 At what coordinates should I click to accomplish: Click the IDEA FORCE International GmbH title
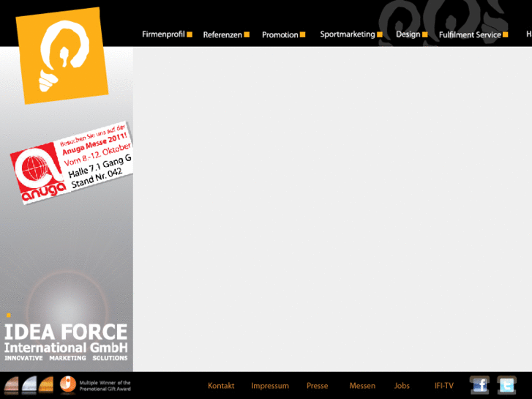click(66, 338)
